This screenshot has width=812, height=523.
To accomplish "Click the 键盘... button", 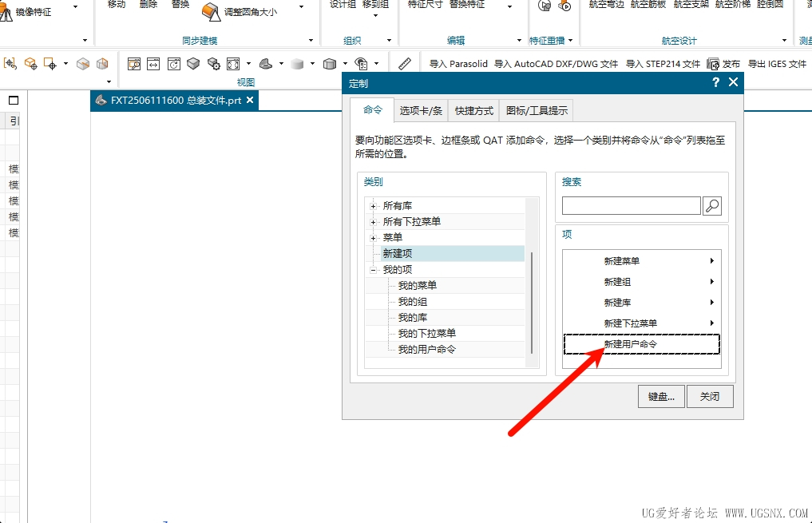I will [661, 397].
